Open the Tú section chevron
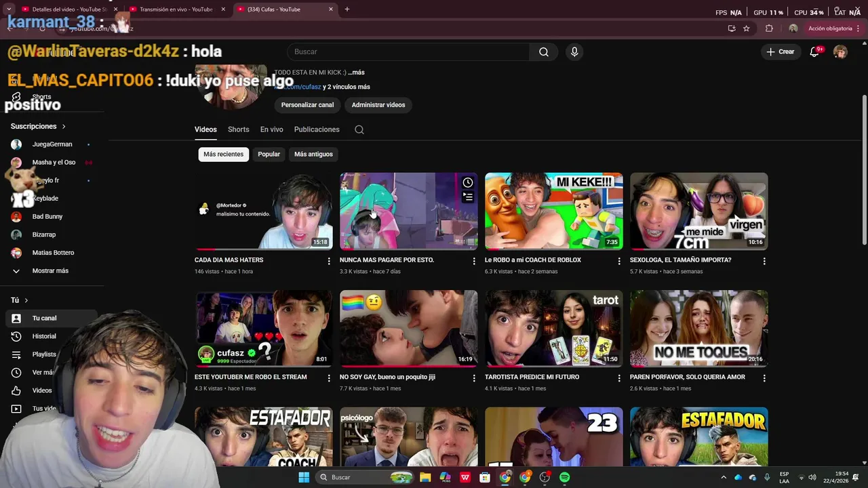 click(26, 300)
